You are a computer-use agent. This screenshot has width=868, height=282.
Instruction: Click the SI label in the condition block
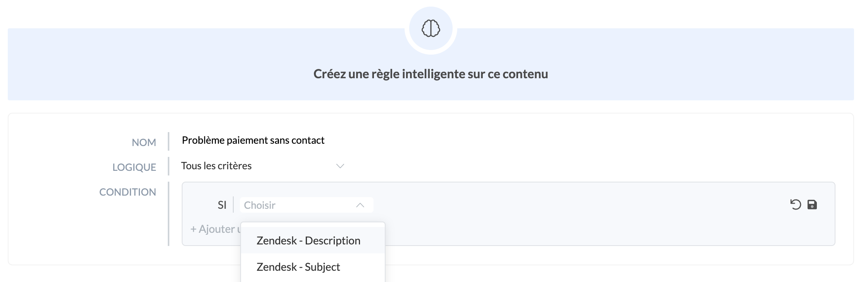(x=222, y=205)
